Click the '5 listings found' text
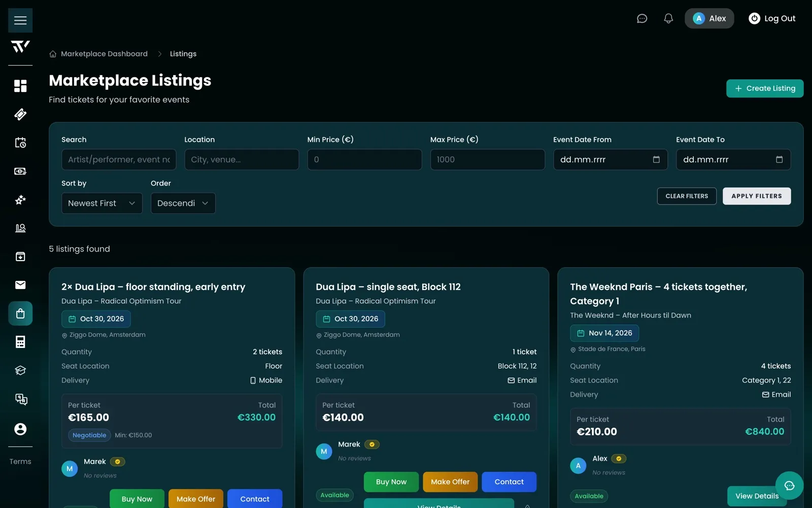This screenshot has width=812, height=508. click(79, 249)
